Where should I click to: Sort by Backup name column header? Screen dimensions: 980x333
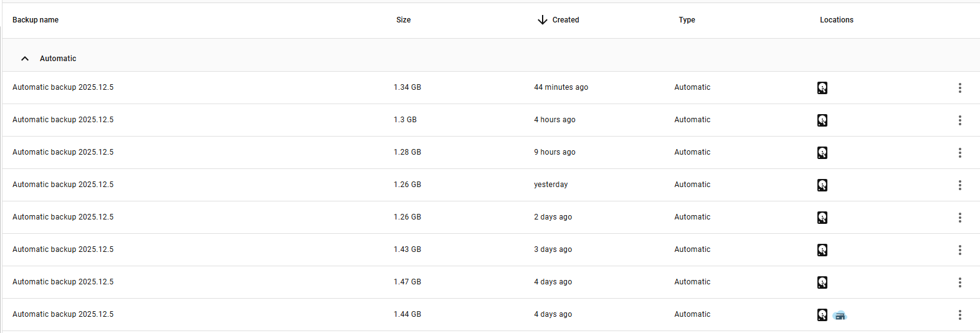tap(36, 20)
